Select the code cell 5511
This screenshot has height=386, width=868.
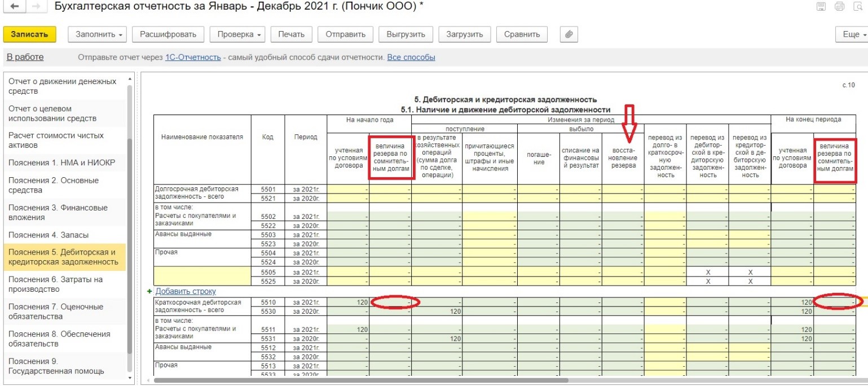click(x=268, y=330)
